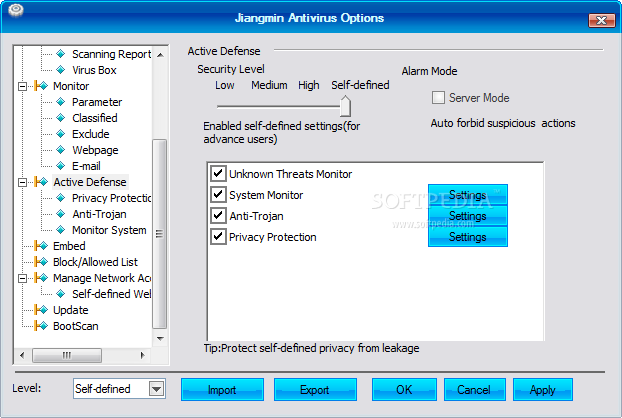Enable Server Mode checkbox
This screenshot has height=418, width=622.
pyautogui.click(x=438, y=98)
